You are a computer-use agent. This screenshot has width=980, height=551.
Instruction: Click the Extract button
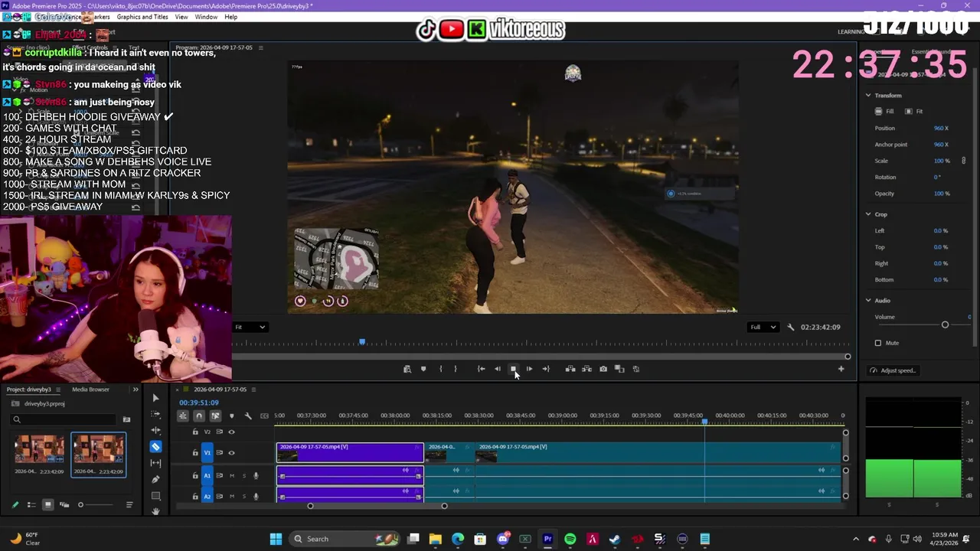tap(586, 369)
